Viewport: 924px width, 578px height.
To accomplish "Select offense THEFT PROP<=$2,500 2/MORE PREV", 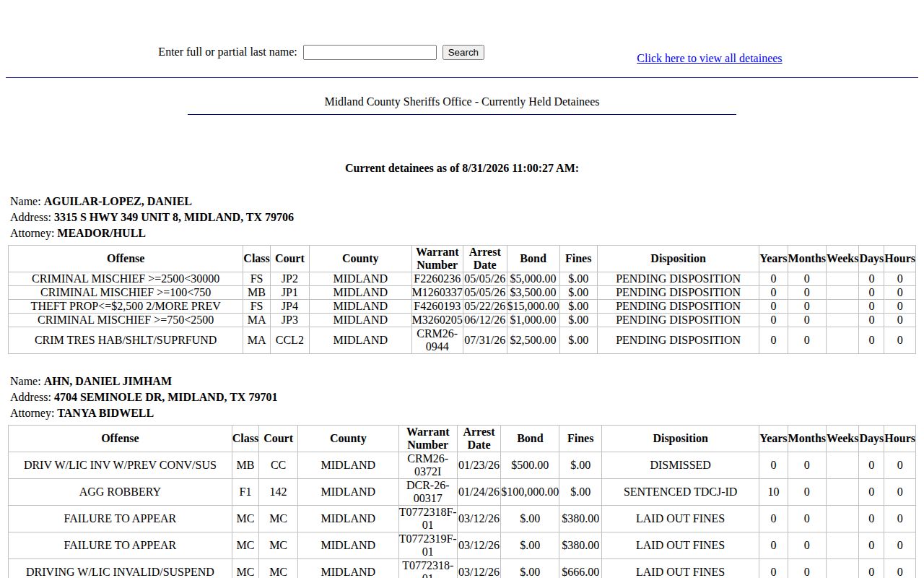I will [126, 306].
